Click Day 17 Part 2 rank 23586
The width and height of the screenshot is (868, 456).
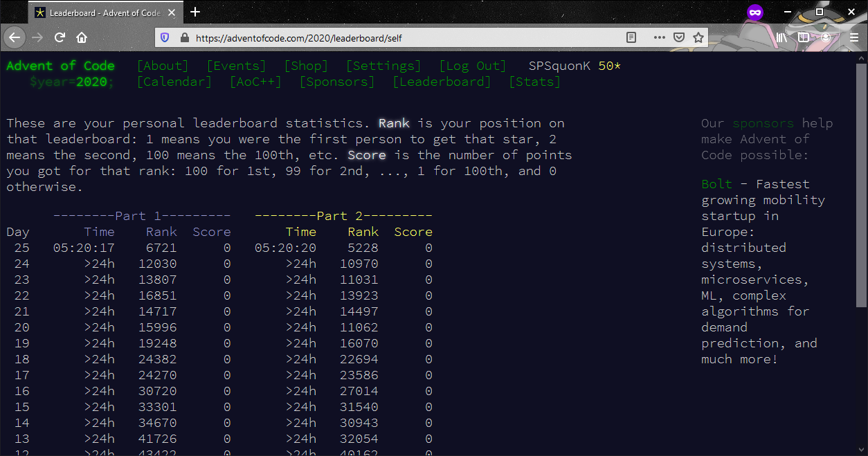359,375
